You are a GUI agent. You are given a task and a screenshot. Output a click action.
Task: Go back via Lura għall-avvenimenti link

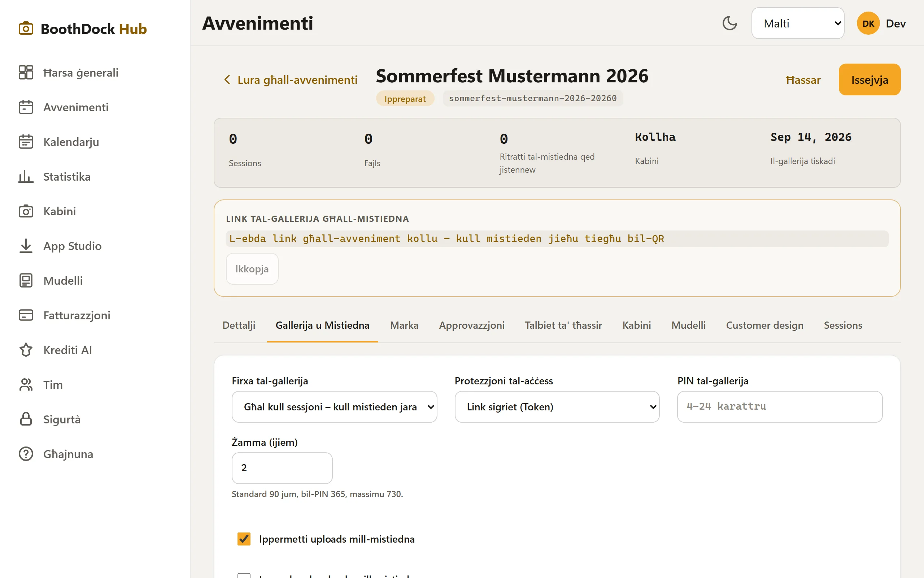coord(290,79)
